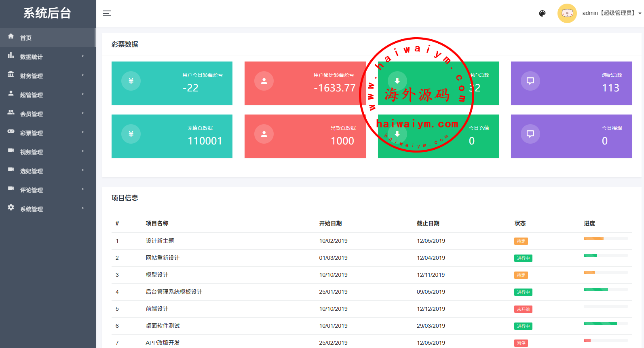The width and height of the screenshot is (644, 348).
Task: Open 视频管理 in the sidebar
Action: pyautogui.click(x=32, y=152)
